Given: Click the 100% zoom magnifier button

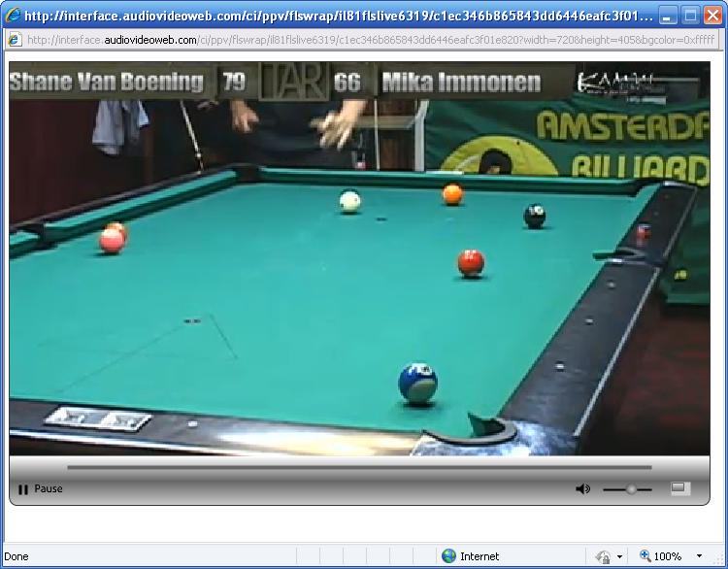Looking at the screenshot, I should click(660, 556).
